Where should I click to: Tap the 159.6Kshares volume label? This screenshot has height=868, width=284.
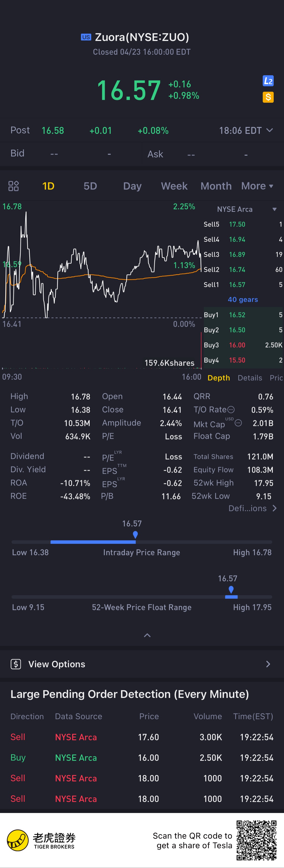169,363
